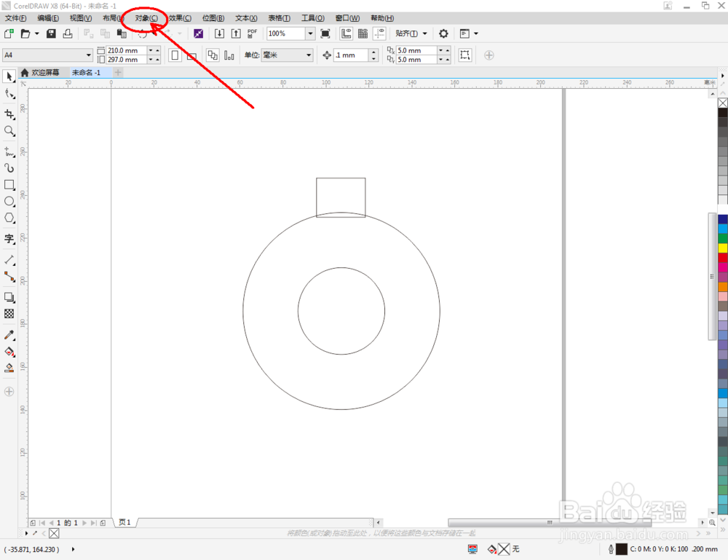Image resolution: width=728 pixels, height=560 pixels.
Task: Toggle show grid button
Action: (x=363, y=33)
